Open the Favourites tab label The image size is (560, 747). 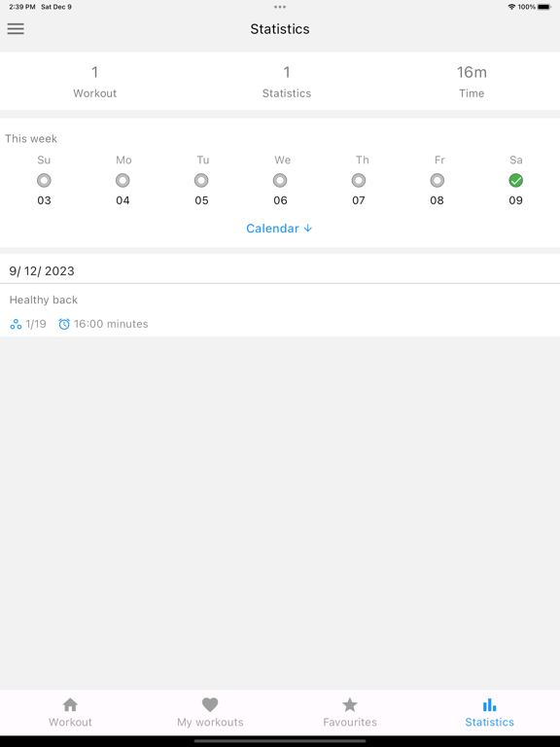(350, 723)
